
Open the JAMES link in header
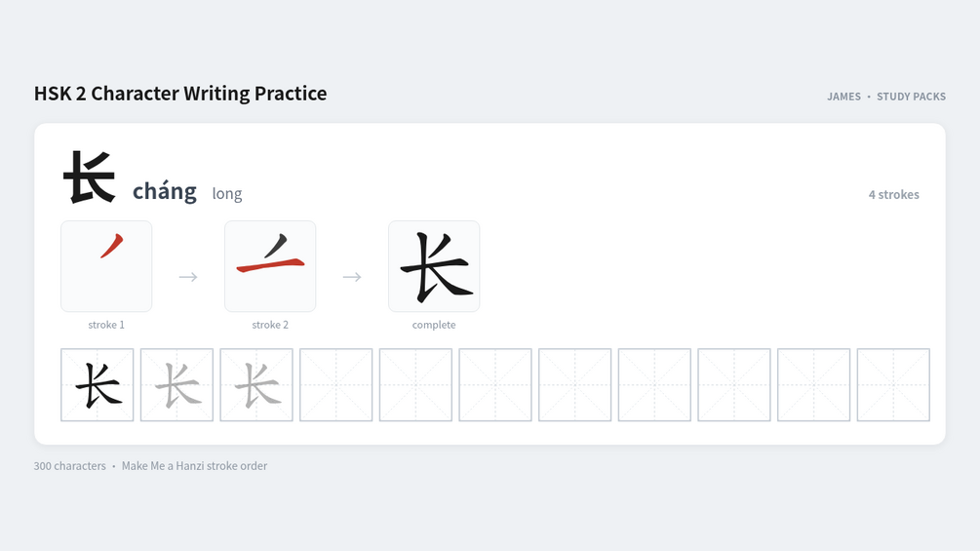click(x=843, y=97)
